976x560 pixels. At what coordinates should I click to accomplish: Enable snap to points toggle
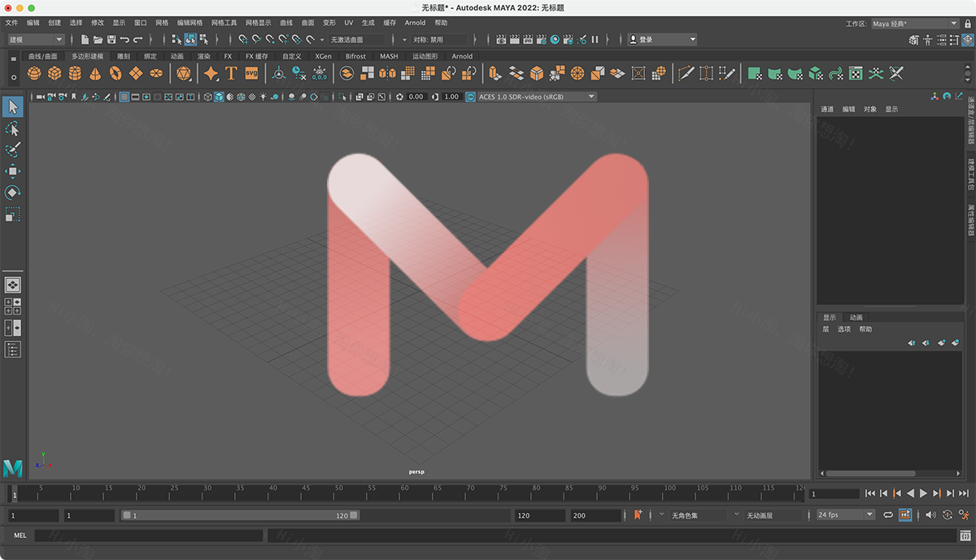tap(269, 39)
